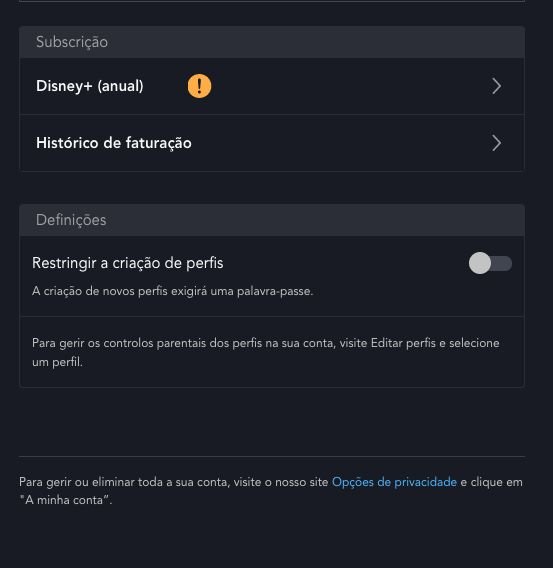Image resolution: width=553 pixels, height=568 pixels.
Task: Click the "e clique em" text after privacy link
Action: 491,482
